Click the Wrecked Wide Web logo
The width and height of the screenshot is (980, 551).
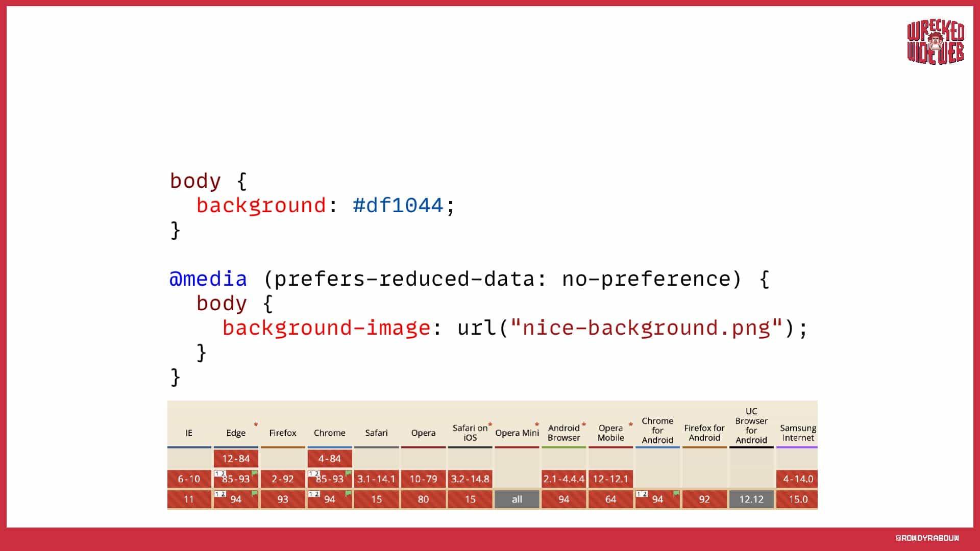(935, 42)
